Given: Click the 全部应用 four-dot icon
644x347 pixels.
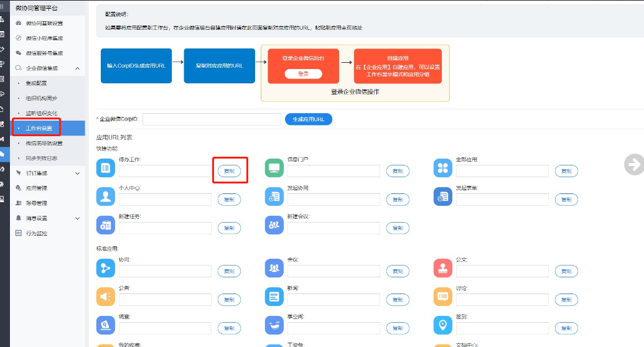Looking at the screenshot, I should [x=443, y=168].
